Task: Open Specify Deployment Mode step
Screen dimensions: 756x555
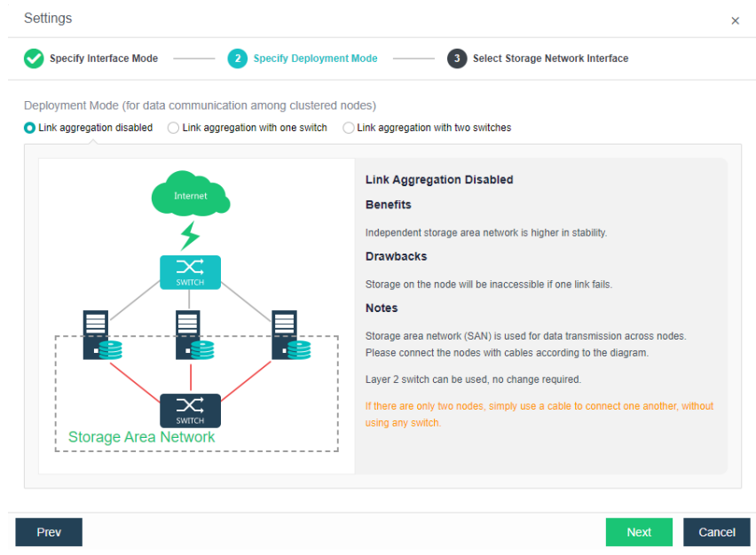Action: (315, 59)
